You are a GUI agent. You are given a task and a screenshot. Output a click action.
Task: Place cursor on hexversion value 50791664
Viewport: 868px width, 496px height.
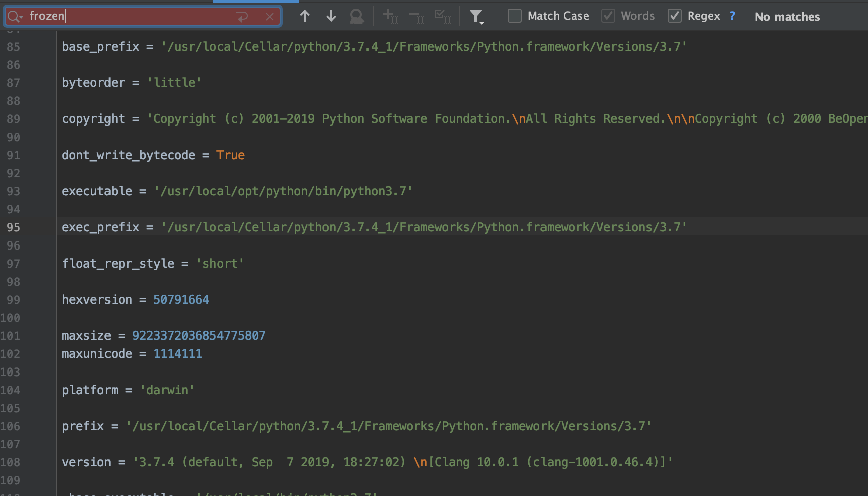181,300
